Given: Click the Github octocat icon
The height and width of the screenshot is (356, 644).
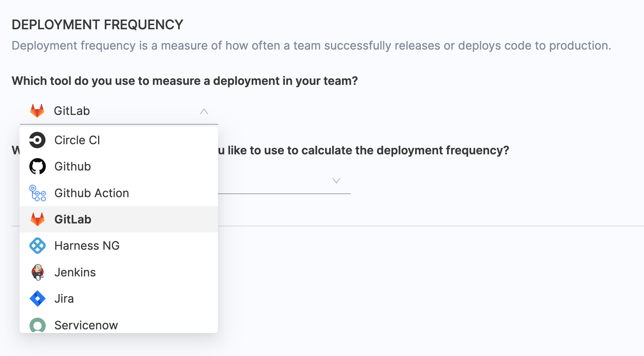Looking at the screenshot, I should click(x=37, y=167).
